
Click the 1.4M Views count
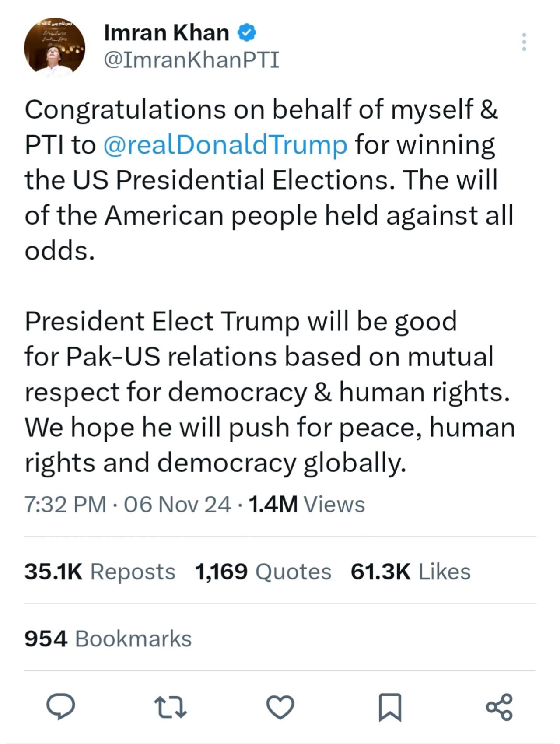pos(305,505)
